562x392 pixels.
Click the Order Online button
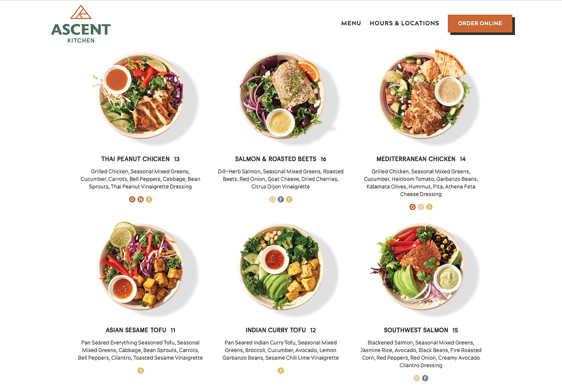480,24
